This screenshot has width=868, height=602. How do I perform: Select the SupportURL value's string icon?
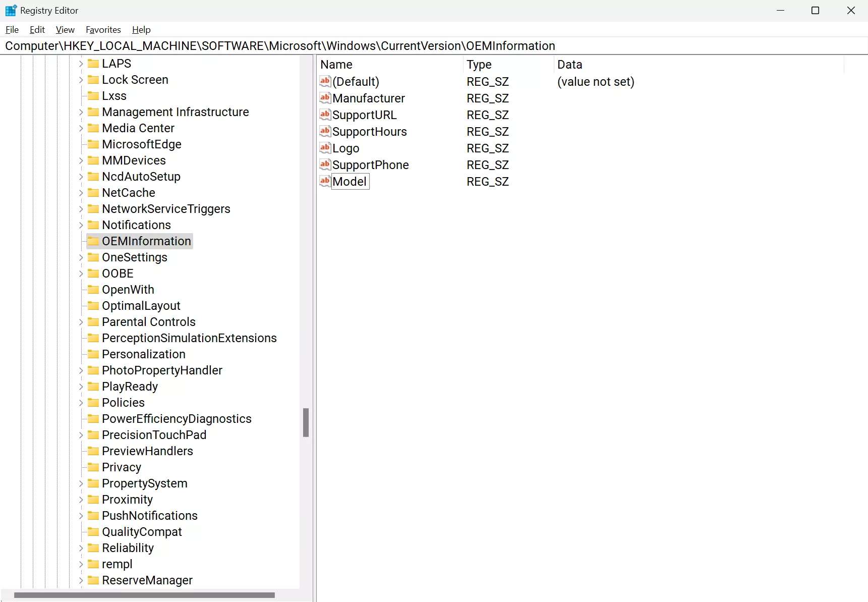[325, 115]
